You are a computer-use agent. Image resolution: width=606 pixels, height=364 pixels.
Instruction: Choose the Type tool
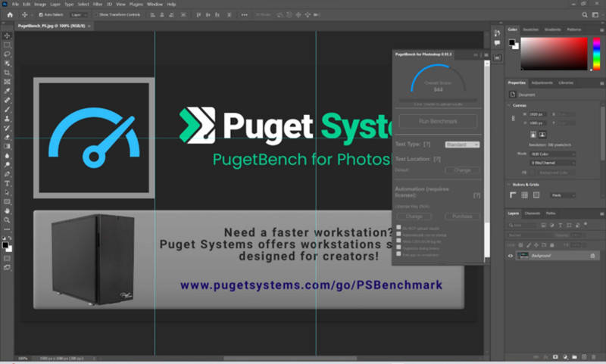point(8,183)
